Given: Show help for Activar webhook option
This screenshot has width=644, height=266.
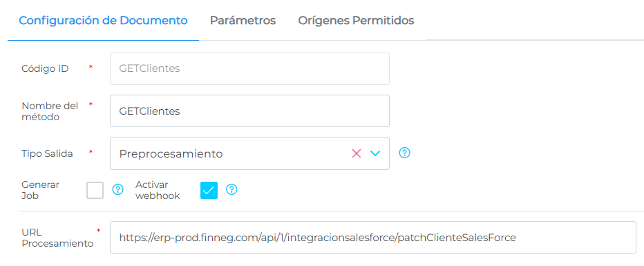Looking at the screenshot, I should click(x=232, y=189).
